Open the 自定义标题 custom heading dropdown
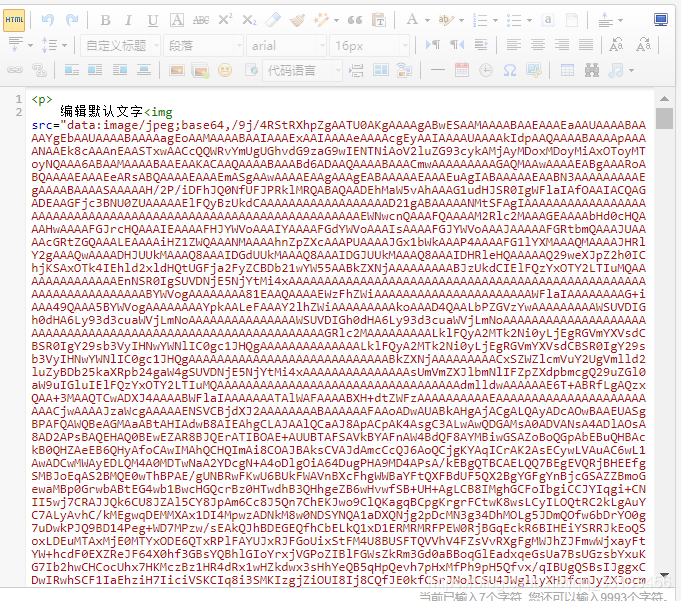The height and width of the screenshot is (601, 681). [121, 45]
